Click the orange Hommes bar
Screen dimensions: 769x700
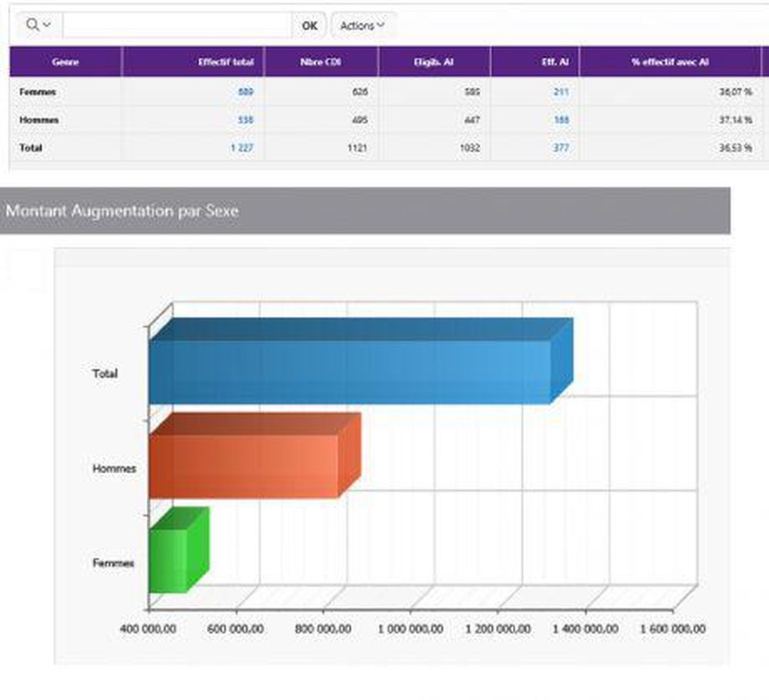tap(254, 458)
